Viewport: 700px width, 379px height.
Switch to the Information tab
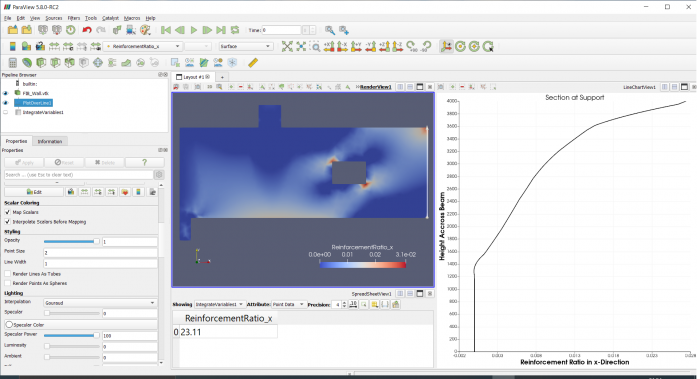click(50, 142)
